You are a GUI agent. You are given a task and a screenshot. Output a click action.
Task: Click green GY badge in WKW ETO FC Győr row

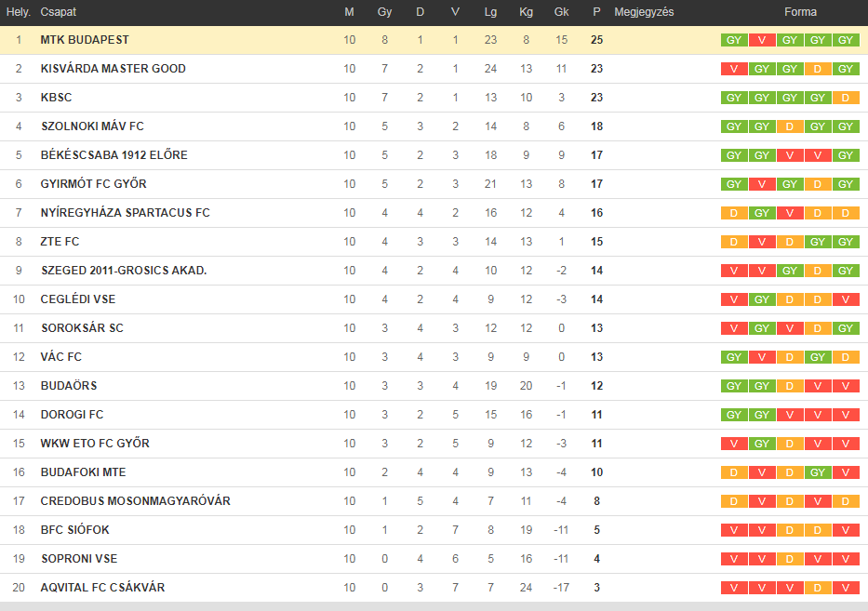coord(762,444)
